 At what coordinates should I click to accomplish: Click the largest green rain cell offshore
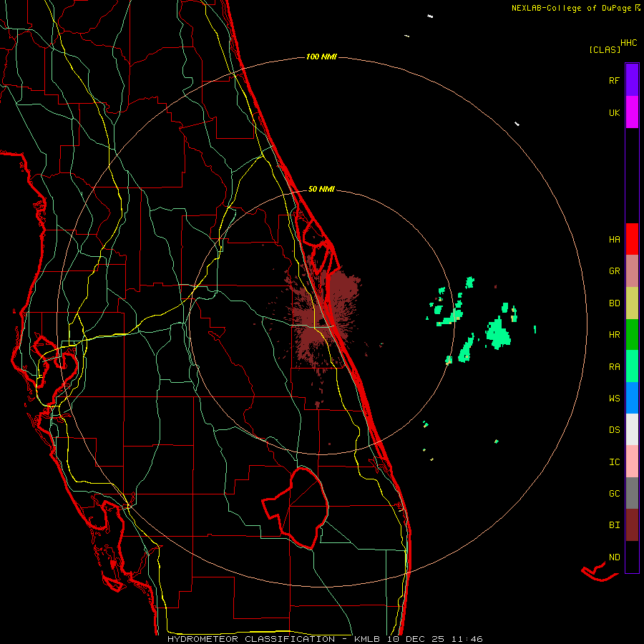(498, 333)
